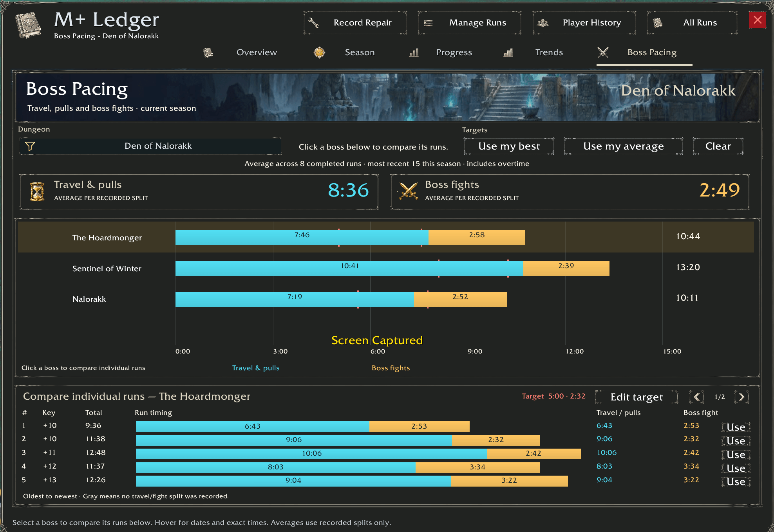The width and height of the screenshot is (774, 532).
Task: Open Record Repair
Action: [355, 23]
